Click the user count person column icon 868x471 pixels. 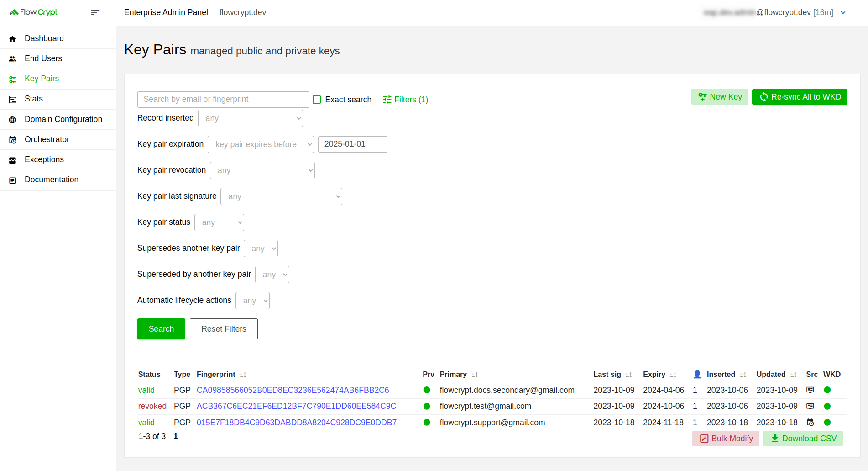697,375
